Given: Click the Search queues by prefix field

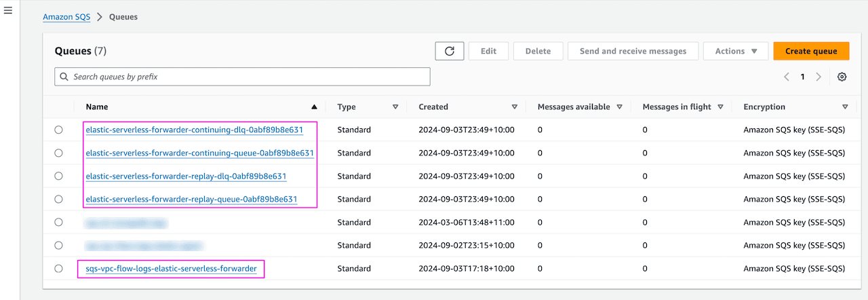Looking at the screenshot, I should (242, 77).
